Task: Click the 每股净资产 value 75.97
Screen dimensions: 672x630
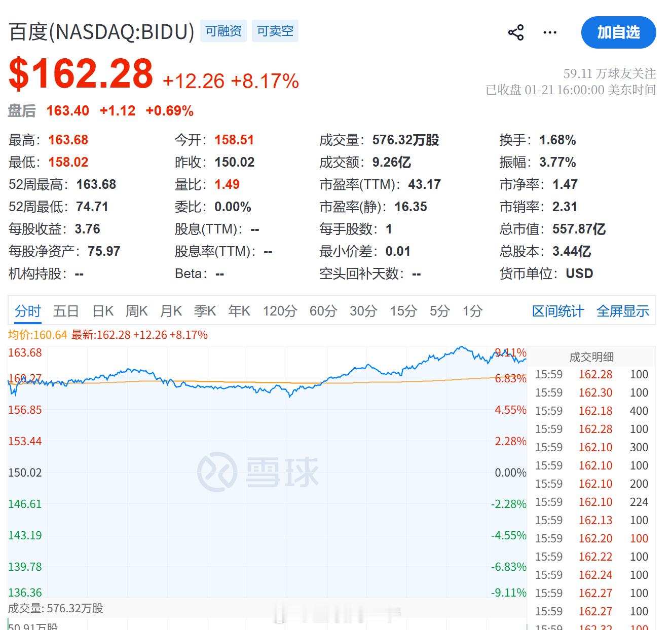Action: tap(104, 252)
